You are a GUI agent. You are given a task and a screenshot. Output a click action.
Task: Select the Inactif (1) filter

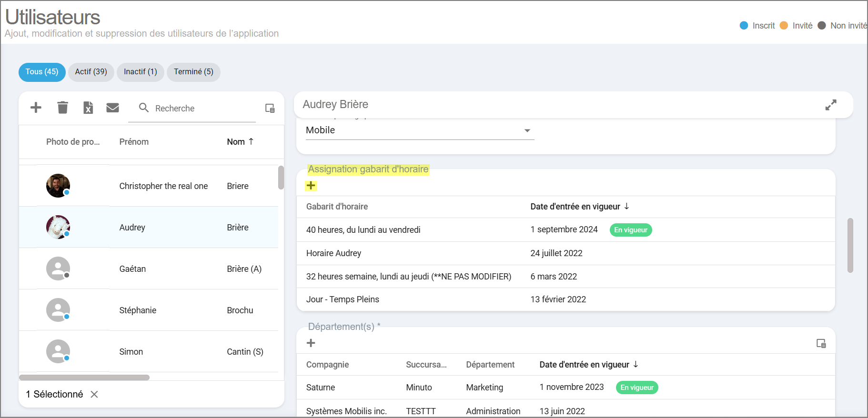point(140,72)
